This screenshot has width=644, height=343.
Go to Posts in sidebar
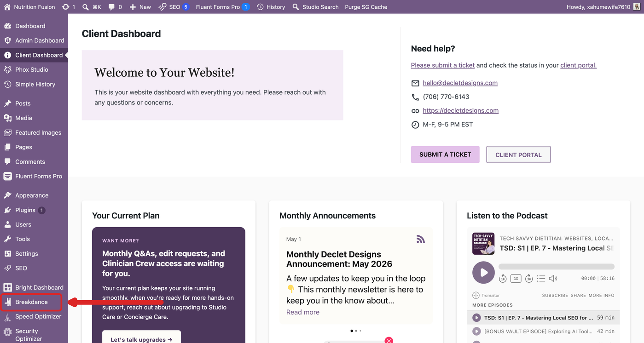[x=34, y=103]
